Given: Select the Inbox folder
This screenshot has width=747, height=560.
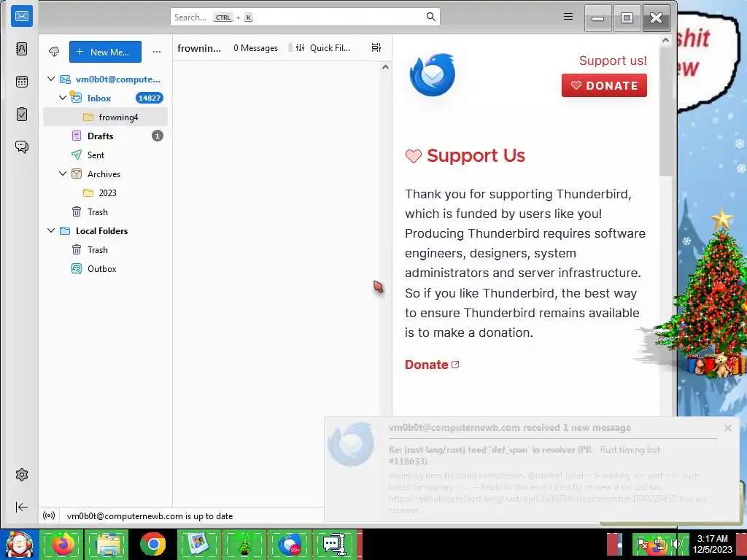Looking at the screenshot, I should [x=105, y=98].
